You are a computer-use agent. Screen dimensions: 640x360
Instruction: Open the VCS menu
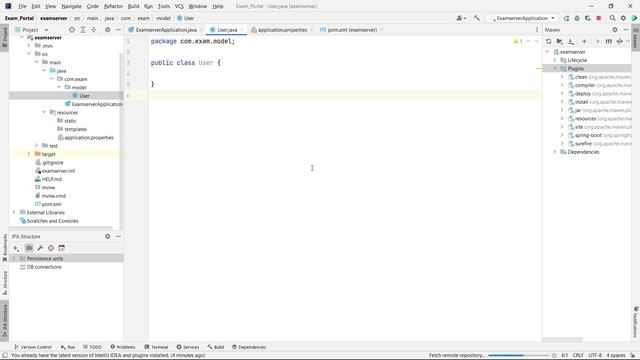[179, 7]
